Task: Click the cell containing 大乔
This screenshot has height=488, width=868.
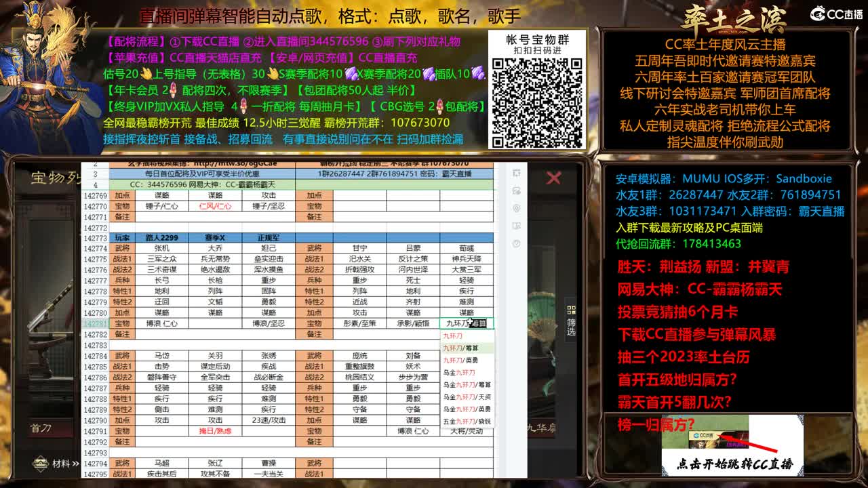Action: pos(216,248)
